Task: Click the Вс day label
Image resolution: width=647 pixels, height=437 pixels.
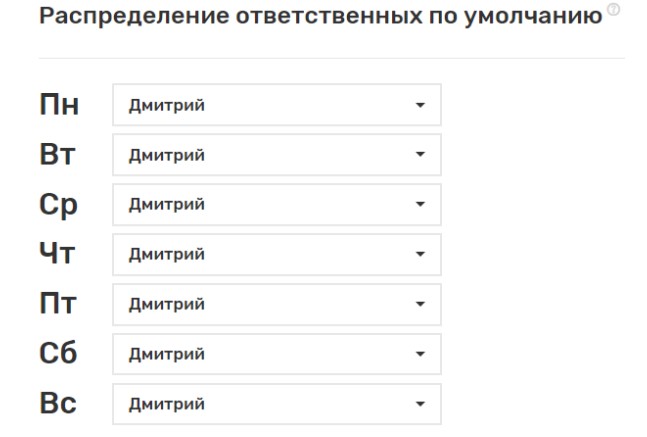Action: (x=58, y=405)
